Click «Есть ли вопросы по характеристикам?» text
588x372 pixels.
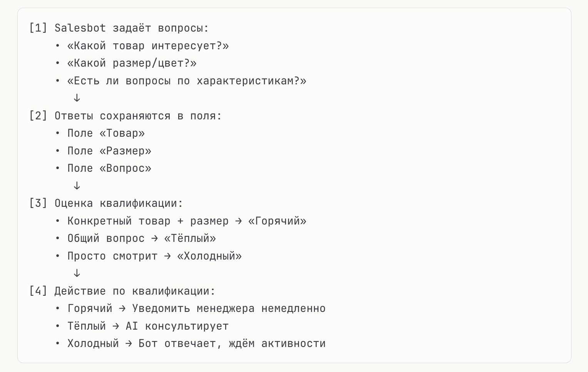pyautogui.click(x=187, y=81)
